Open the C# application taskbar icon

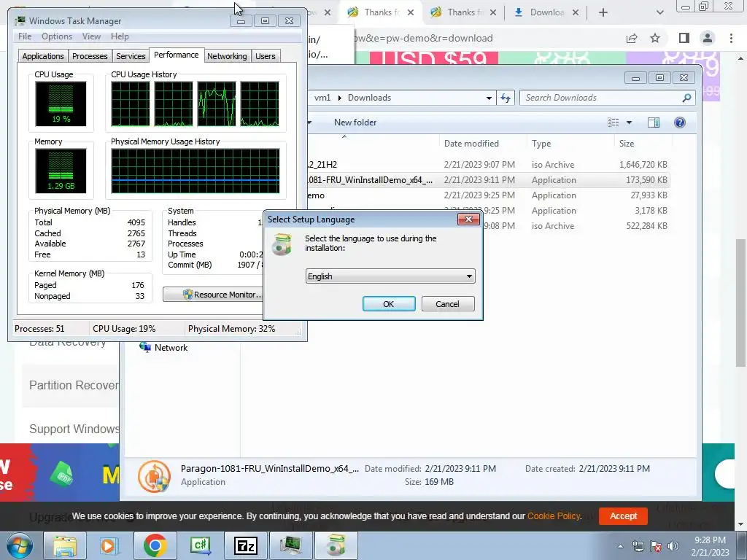(200, 545)
